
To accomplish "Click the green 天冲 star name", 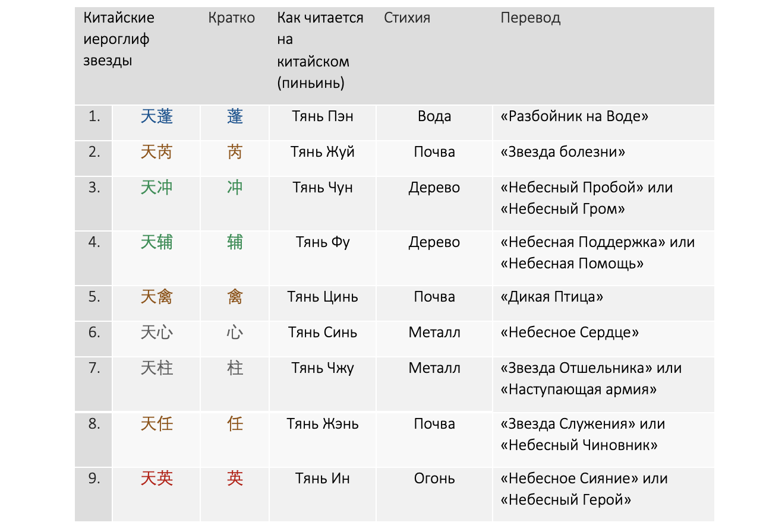I will pyautogui.click(x=157, y=188).
